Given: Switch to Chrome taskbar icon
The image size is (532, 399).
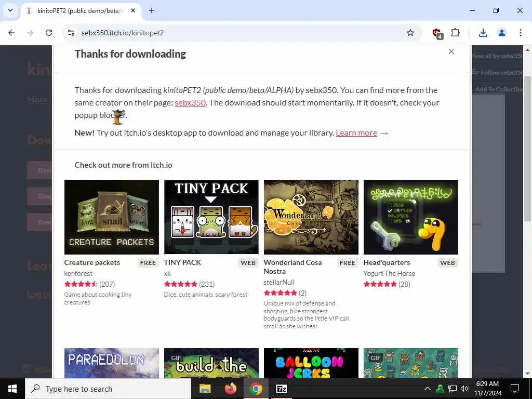Looking at the screenshot, I should click(x=256, y=389).
